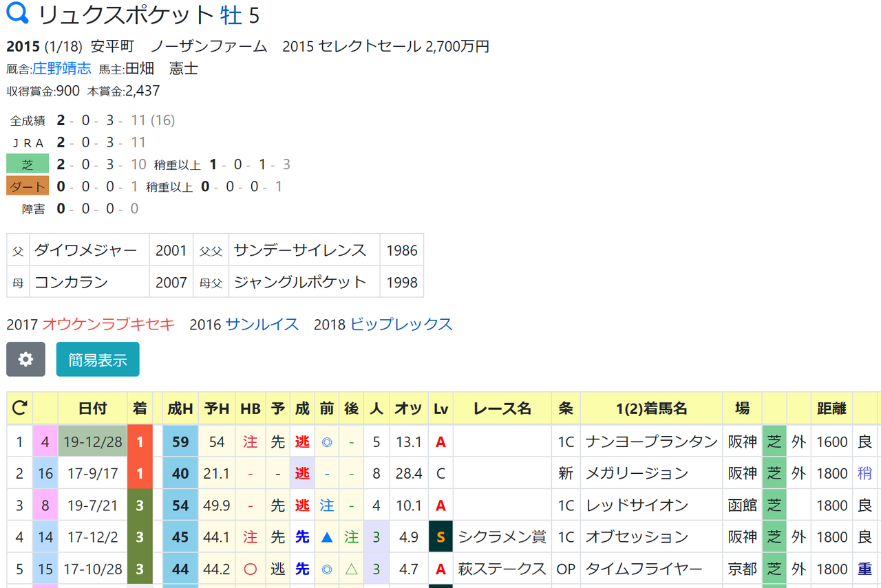Click winner name ナンヨープランタン
The width and height of the screenshot is (881, 588).
pos(652,442)
